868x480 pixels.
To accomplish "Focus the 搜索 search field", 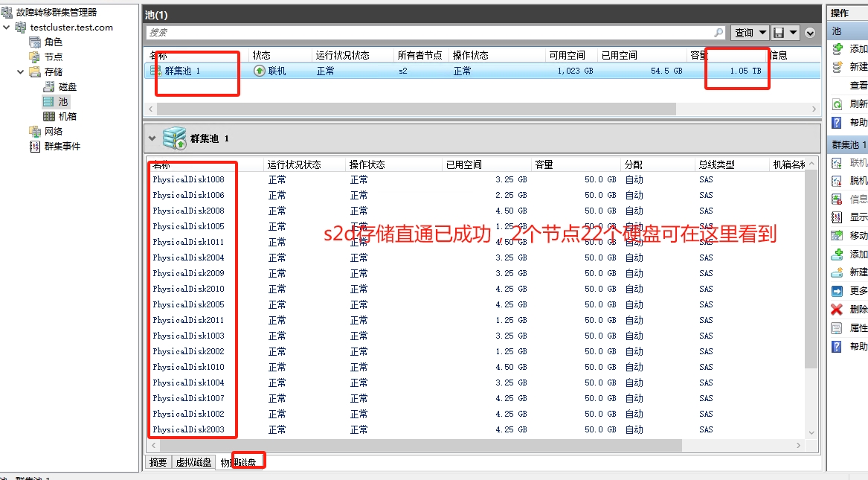I will pyautogui.click(x=430, y=33).
